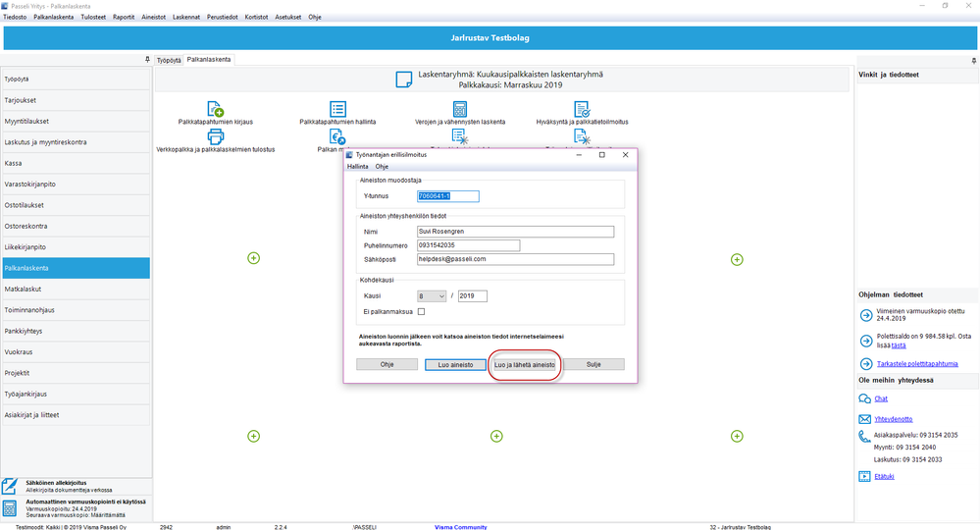Image resolution: width=980 pixels, height=530 pixels.
Task: Click the Chat speech bubble icon
Action: (864, 398)
